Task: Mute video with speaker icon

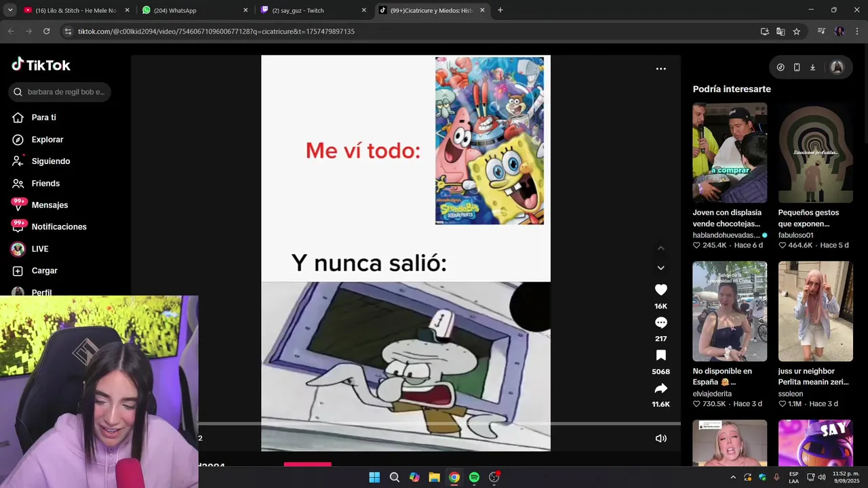Action: 660,439
